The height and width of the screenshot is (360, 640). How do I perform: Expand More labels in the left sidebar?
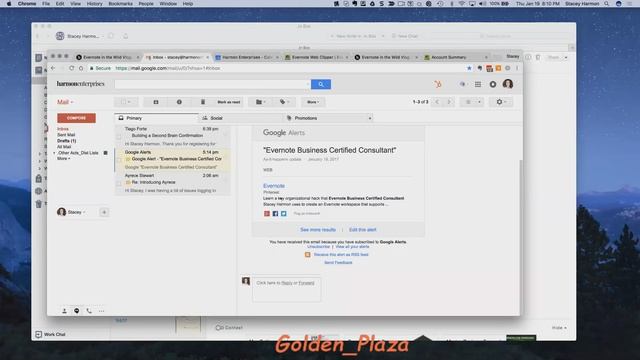(64, 158)
